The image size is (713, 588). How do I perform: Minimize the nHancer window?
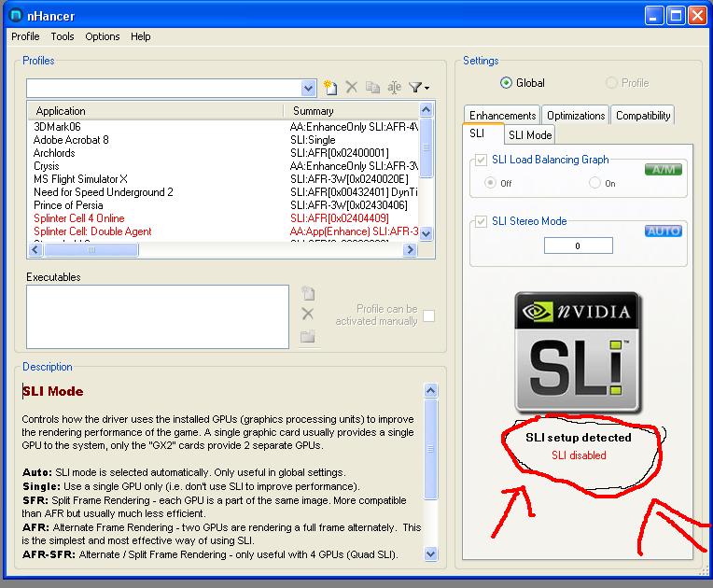654,16
